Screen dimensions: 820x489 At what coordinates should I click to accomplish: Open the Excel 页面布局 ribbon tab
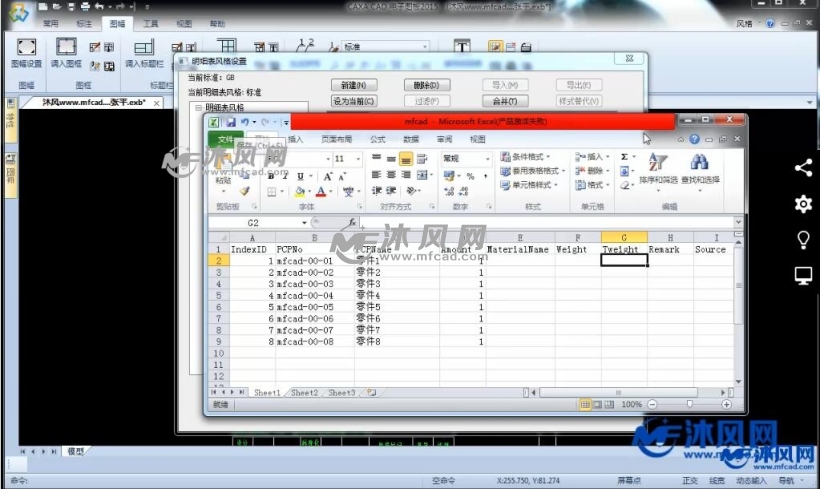[336, 139]
